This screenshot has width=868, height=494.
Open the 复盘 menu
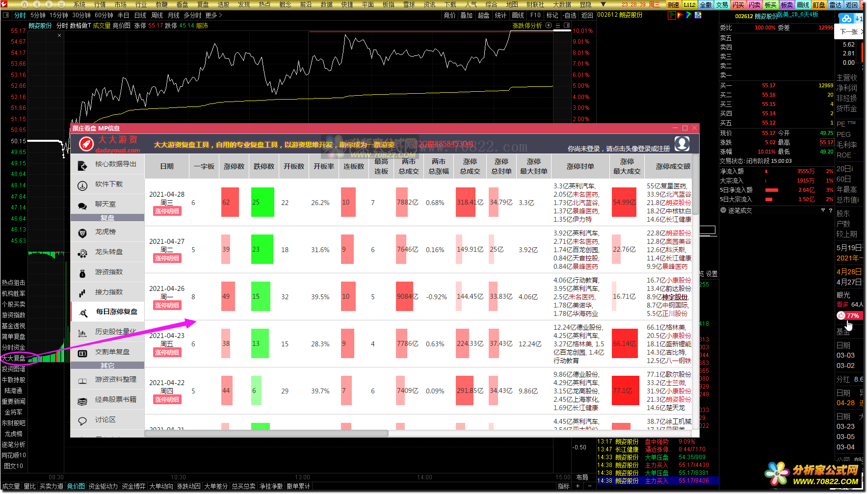(x=203, y=4)
